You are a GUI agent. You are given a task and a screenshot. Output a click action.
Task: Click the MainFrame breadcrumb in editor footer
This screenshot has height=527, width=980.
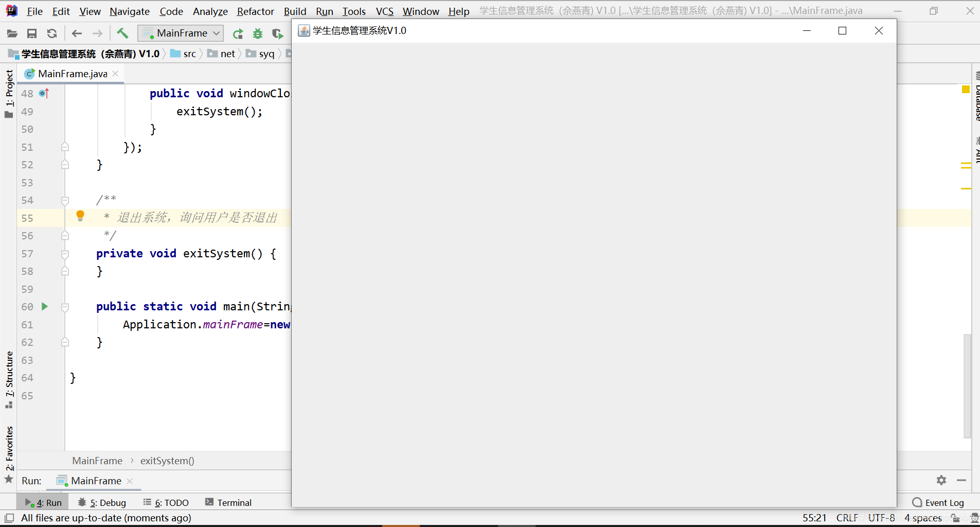[x=97, y=461]
